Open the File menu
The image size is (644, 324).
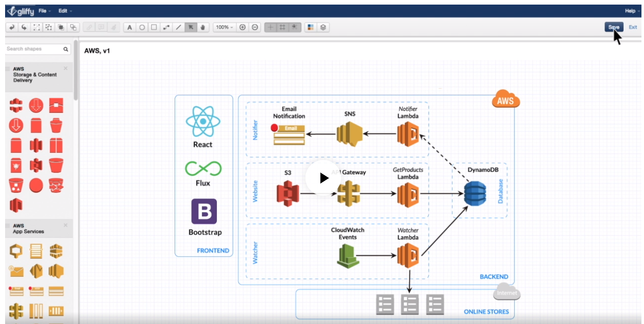point(45,11)
